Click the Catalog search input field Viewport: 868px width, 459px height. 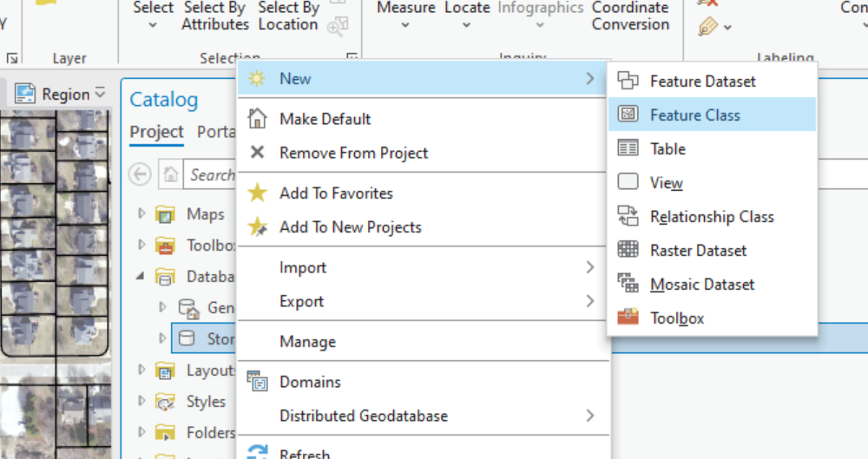click(x=213, y=174)
